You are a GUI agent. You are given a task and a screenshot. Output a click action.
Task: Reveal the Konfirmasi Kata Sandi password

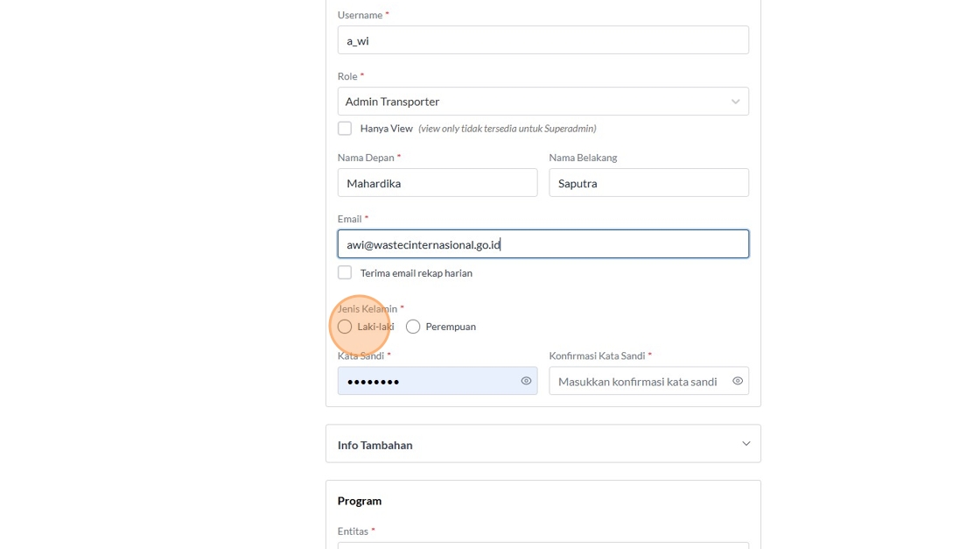click(x=738, y=381)
